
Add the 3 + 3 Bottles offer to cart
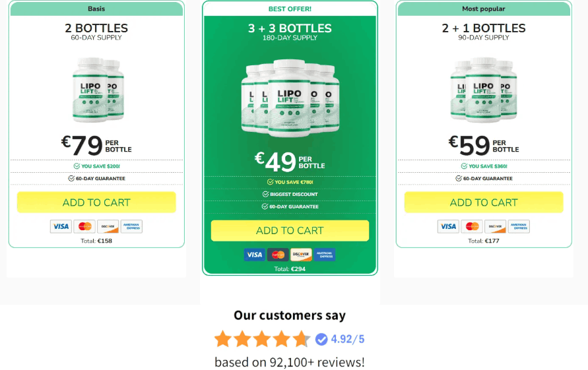290,231
